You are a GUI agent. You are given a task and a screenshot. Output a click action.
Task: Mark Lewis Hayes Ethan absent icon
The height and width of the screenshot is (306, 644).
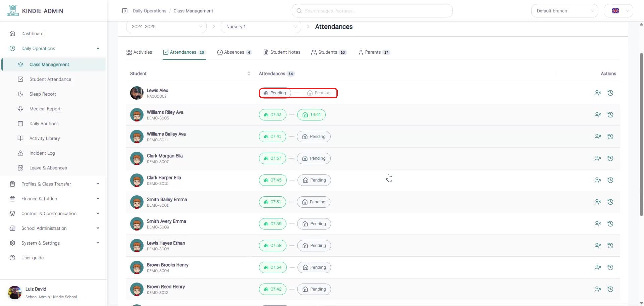coord(597,246)
